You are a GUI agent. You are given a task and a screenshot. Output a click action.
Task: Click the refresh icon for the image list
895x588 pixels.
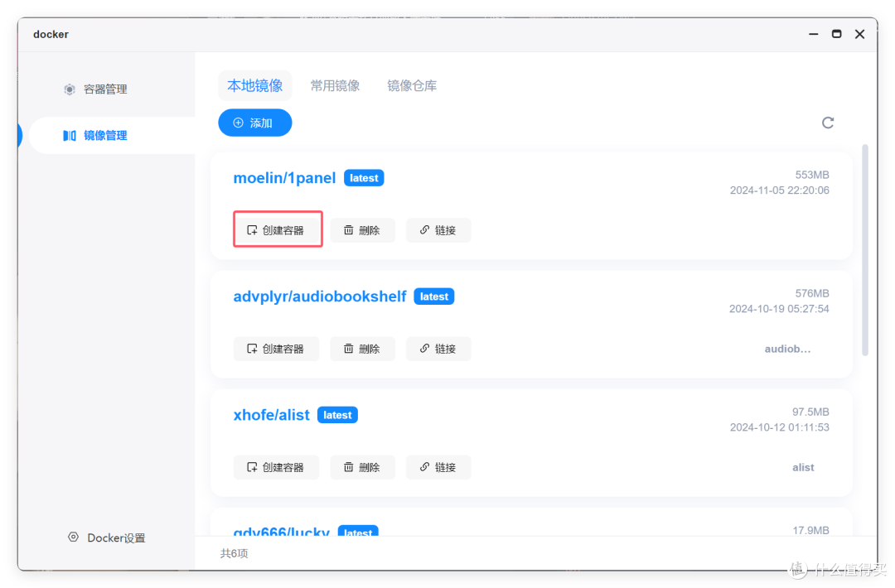click(x=828, y=123)
